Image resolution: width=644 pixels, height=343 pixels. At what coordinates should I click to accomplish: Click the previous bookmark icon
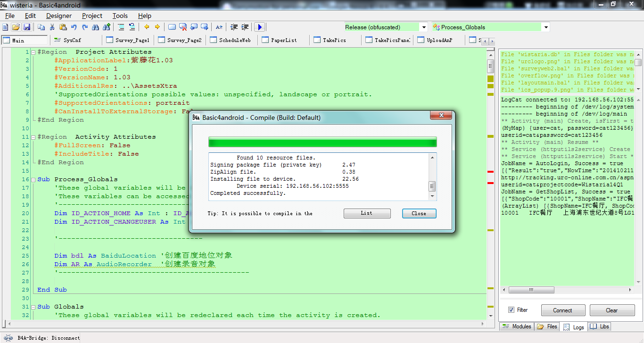click(194, 27)
